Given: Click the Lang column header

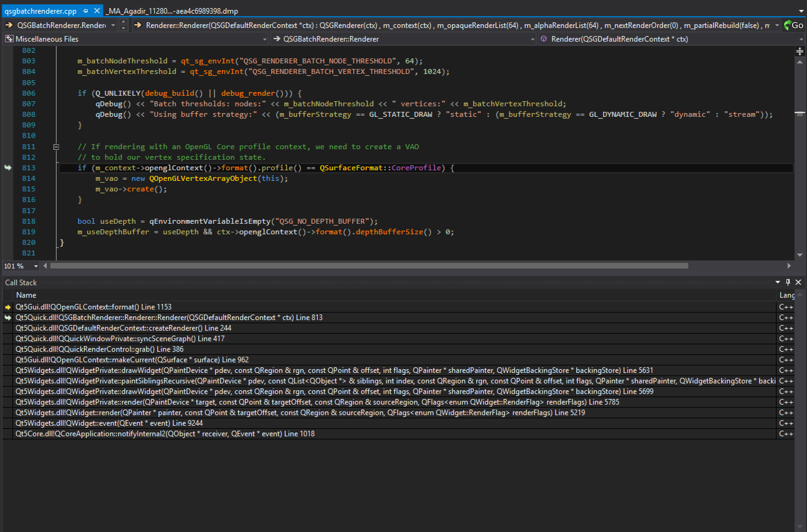Looking at the screenshot, I should pos(786,295).
